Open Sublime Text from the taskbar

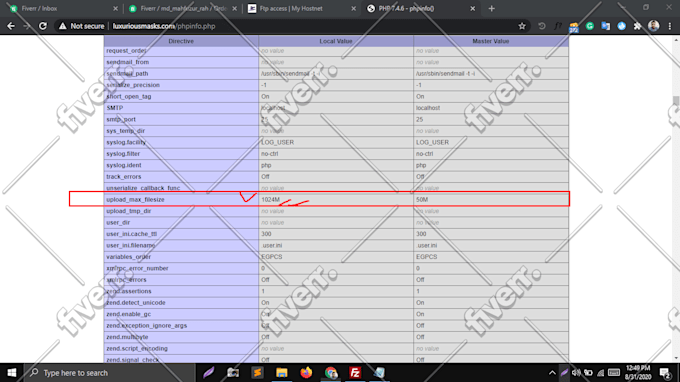point(257,372)
